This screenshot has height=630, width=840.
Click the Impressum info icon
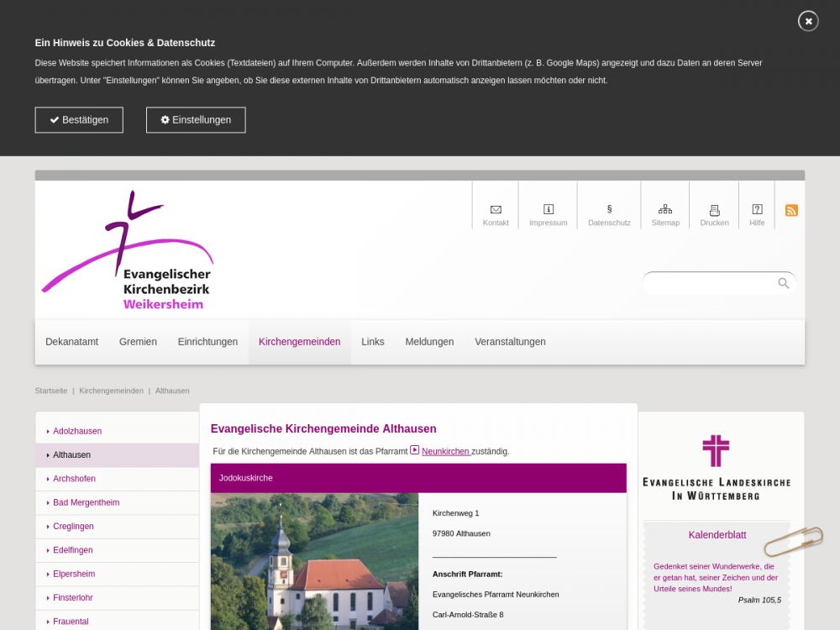(549, 210)
